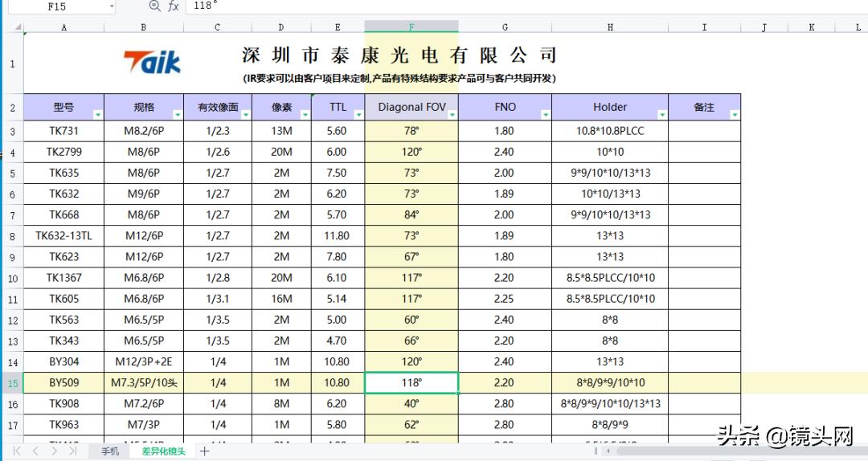The width and height of the screenshot is (868, 461).
Task: Select the 差异化镜头 sheet tab
Action: point(163,451)
